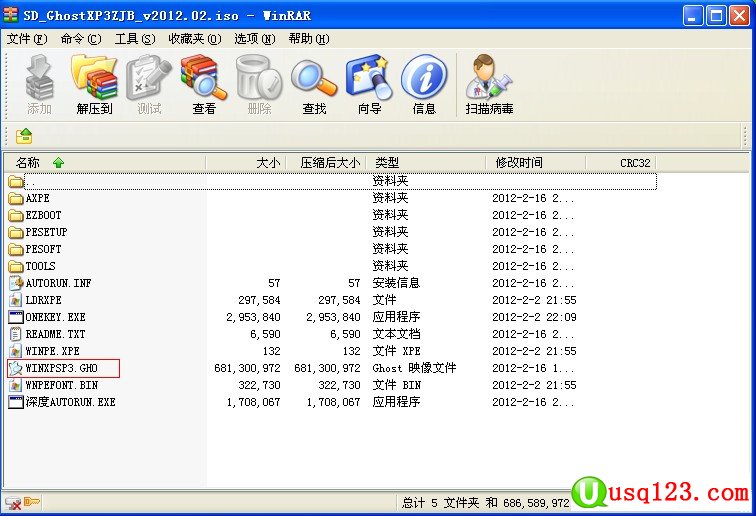Select the WINPE.XPE file name
This screenshot has height=516, width=756.
coord(53,351)
